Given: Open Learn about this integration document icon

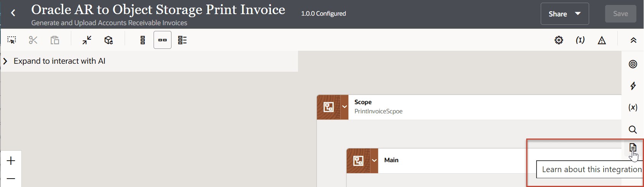Looking at the screenshot, I should pos(633,147).
